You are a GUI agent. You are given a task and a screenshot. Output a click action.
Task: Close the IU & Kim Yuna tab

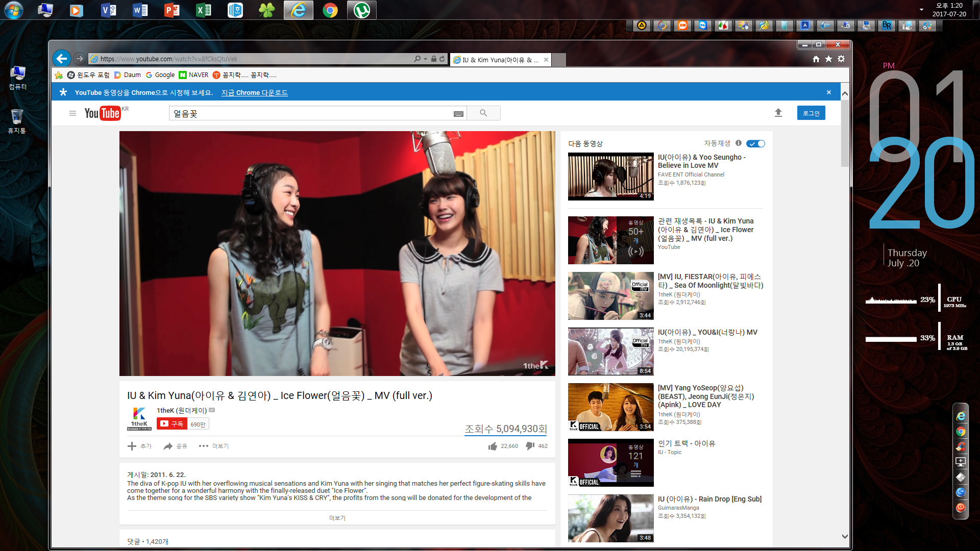click(x=546, y=60)
